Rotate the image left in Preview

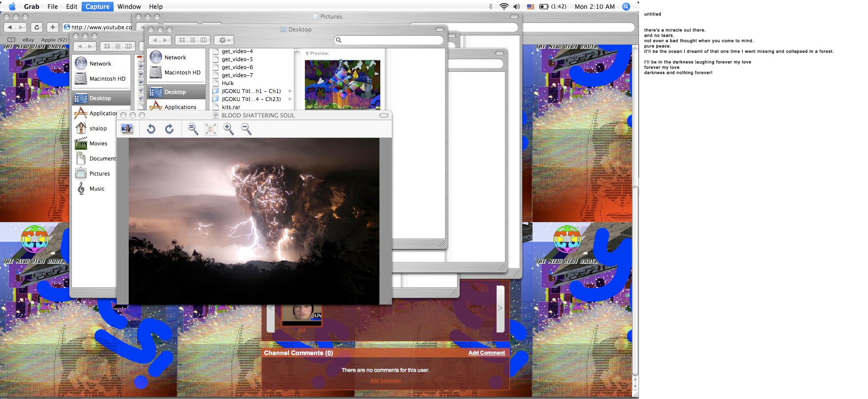[x=151, y=129]
